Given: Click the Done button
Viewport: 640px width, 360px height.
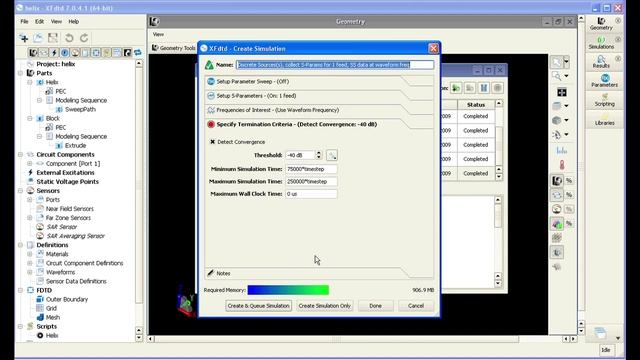Looking at the screenshot, I should (376, 306).
